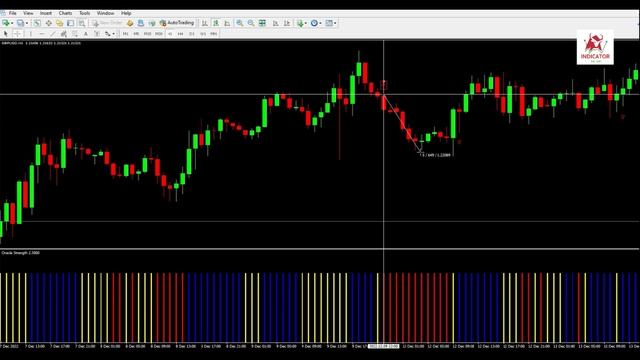Click the New Order button
The image size is (640, 360).
(107, 23)
